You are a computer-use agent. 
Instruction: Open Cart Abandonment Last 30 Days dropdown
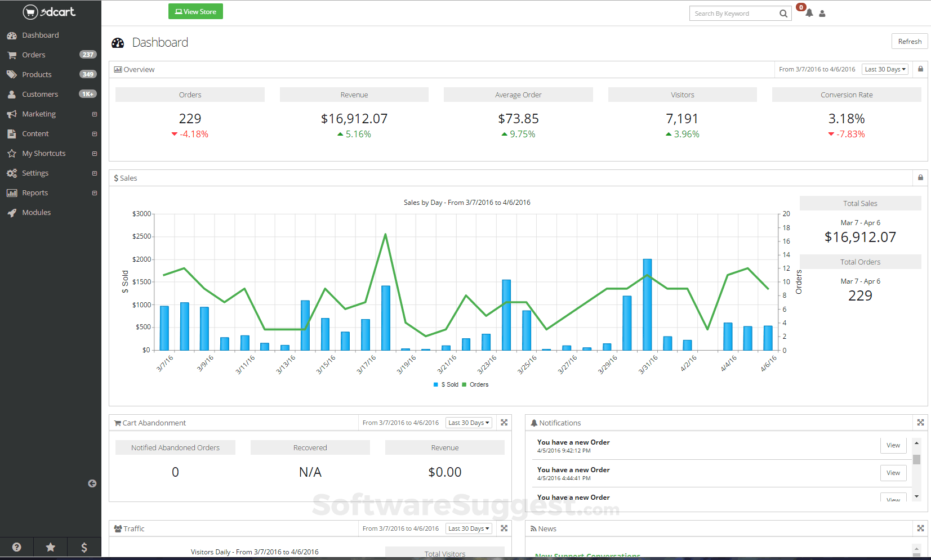469,423
